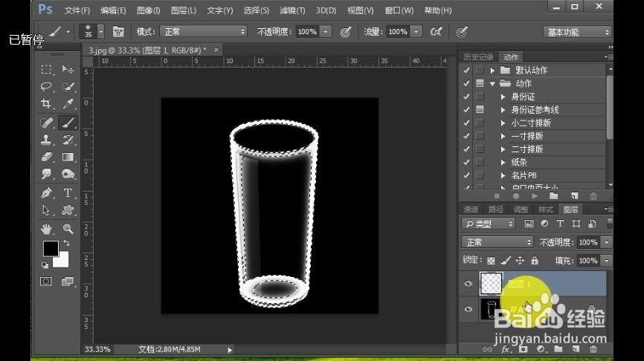This screenshot has width=644, height=361.
Task: Select the Custom Shape tool
Action: 68,210
